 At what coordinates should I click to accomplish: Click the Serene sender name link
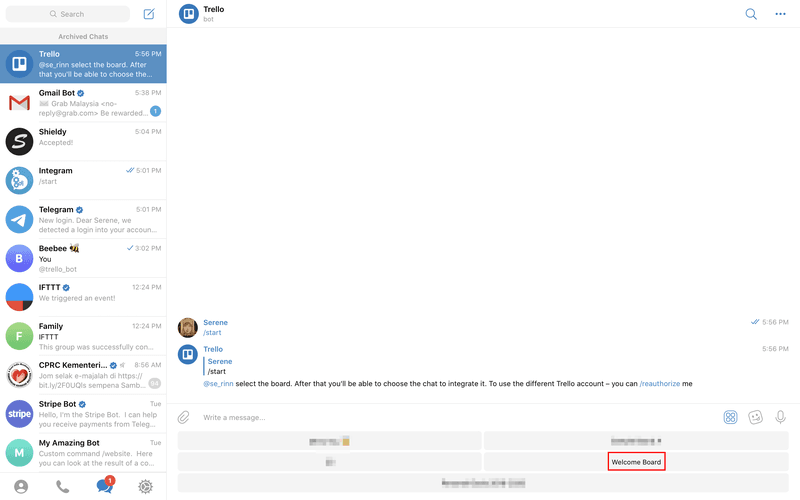[215, 322]
